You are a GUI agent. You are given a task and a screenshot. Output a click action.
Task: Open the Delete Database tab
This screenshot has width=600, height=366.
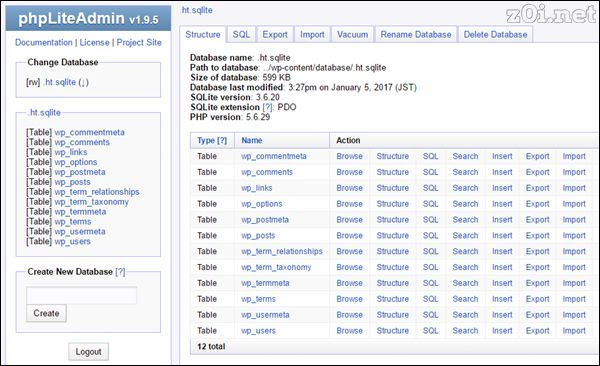(496, 35)
